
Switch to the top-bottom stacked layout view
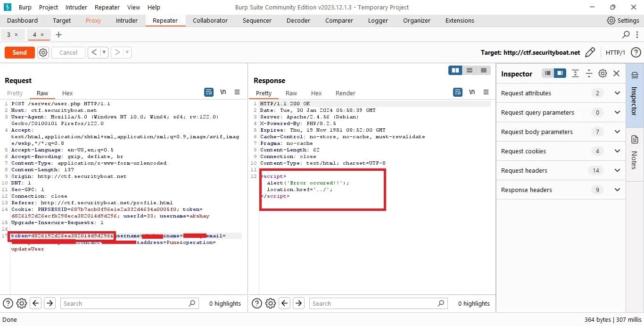470,70
